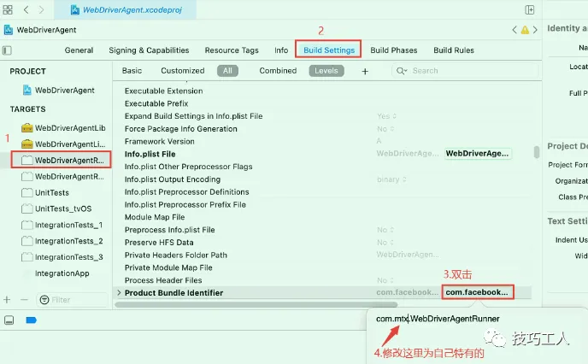Click the horizontal settings scrollbar
The image size is (588, 364).
pos(256,304)
